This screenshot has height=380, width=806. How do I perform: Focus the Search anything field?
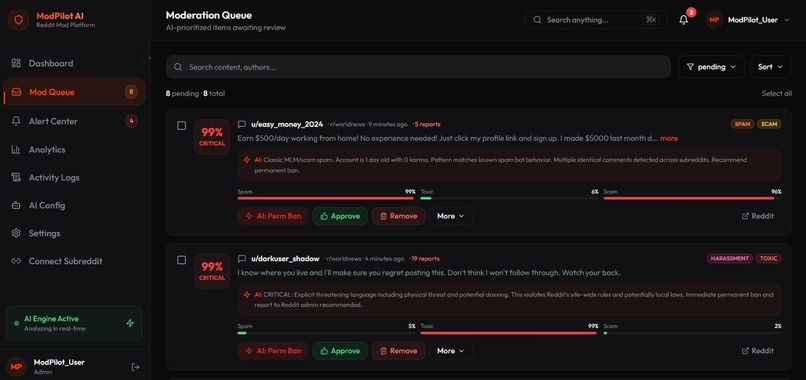pos(595,20)
